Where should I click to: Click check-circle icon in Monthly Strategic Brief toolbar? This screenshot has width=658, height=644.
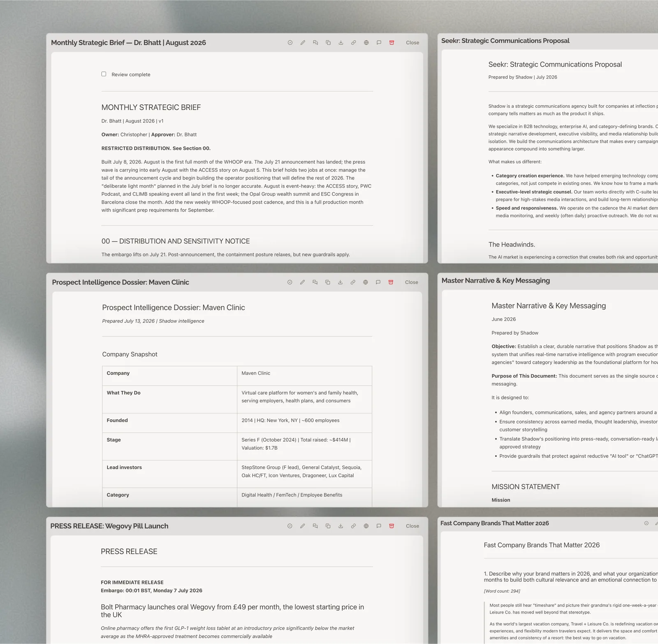pyautogui.click(x=290, y=43)
